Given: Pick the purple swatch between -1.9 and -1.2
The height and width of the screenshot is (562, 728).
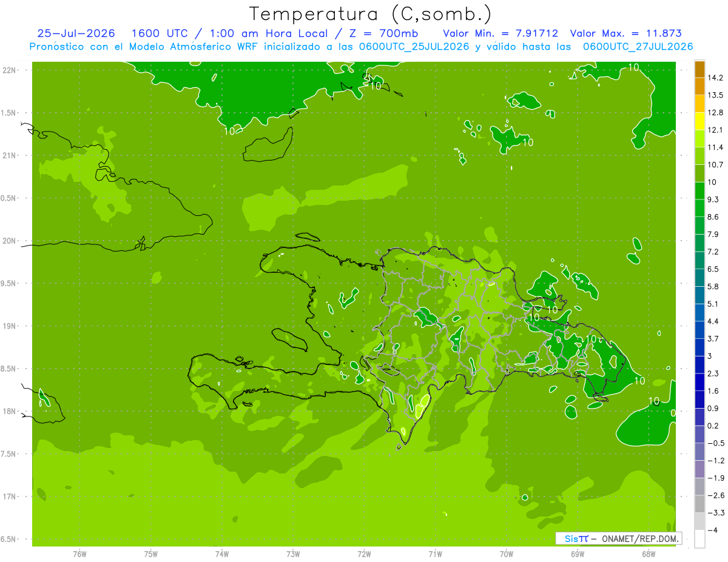Looking at the screenshot, I should pos(699,469).
